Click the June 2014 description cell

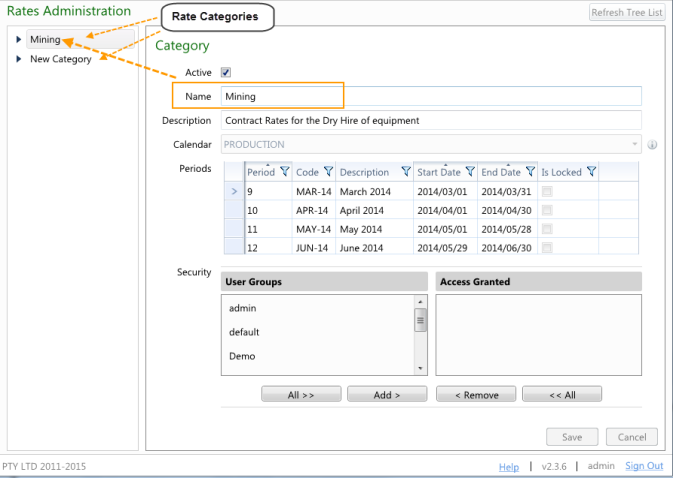[x=374, y=248]
